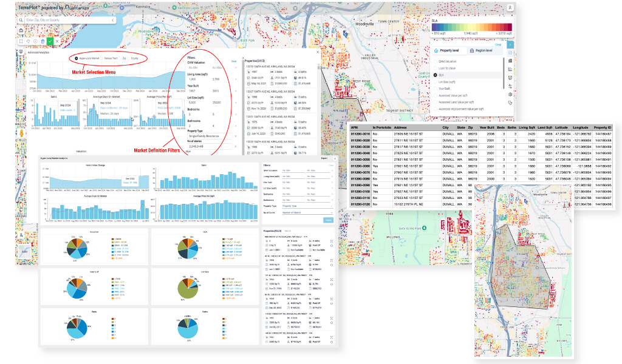This screenshot has height=364, width=622.
Task: Click the analytics monitor icon on the left map edge
Action: coord(21,52)
